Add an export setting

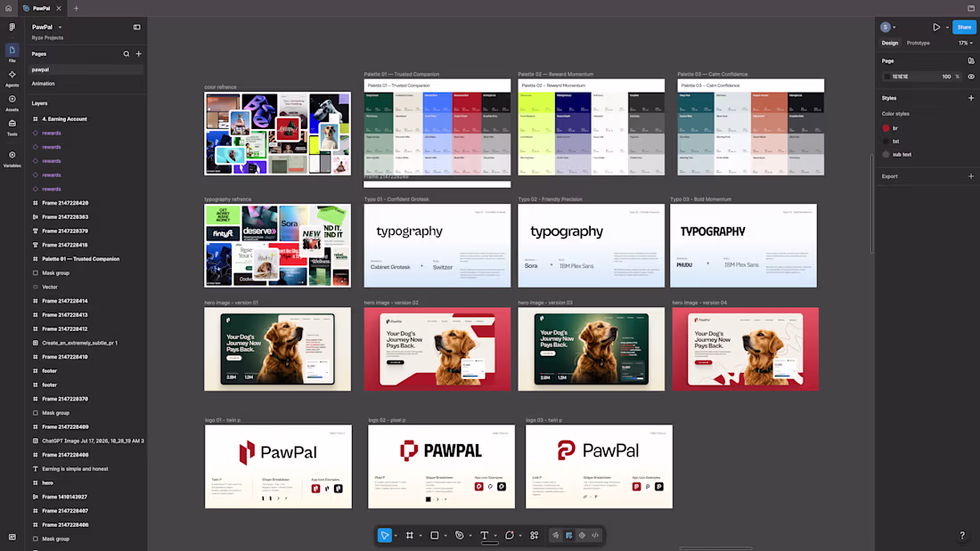970,176
